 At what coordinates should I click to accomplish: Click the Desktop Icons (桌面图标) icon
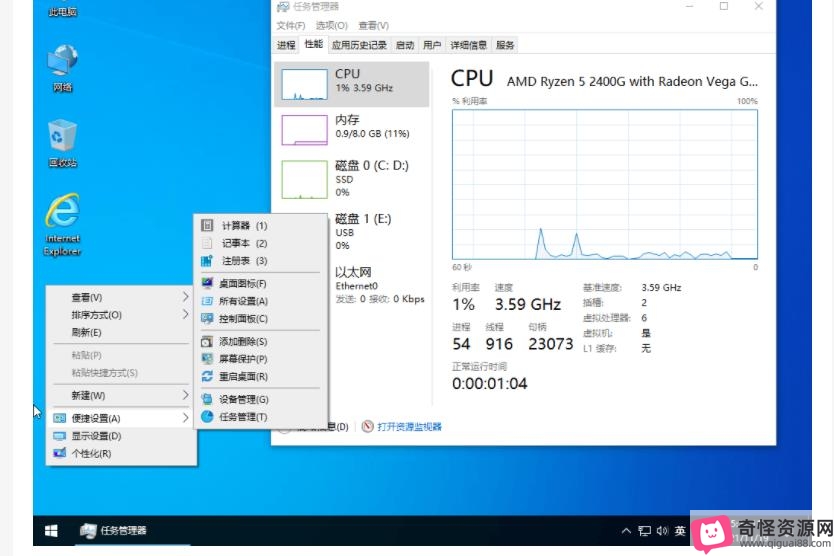coord(207,284)
